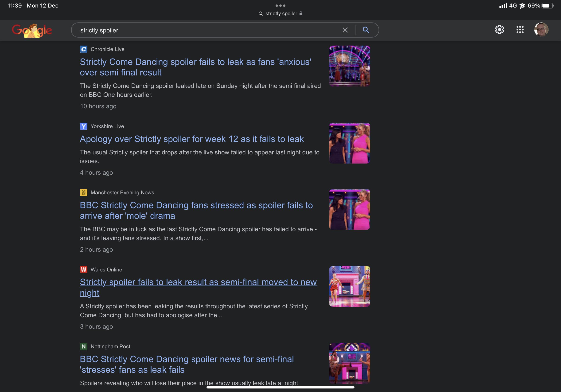
Task: Click snippet 'A Strictly spoiler has been leaking'
Action: [x=194, y=311]
